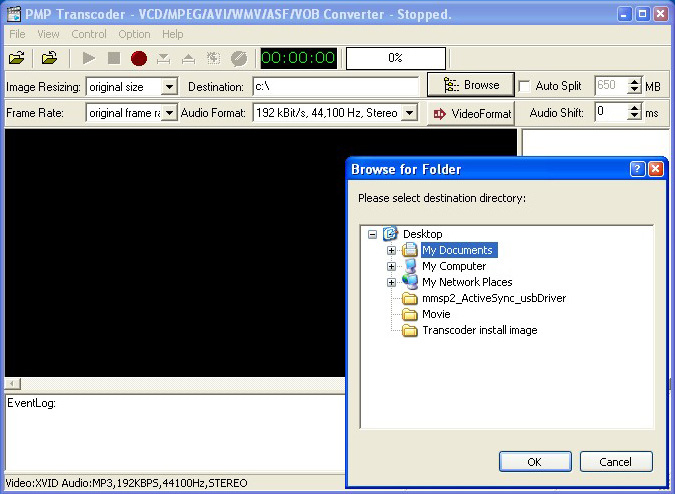
Task: Click the Movie folder icon
Action: (x=409, y=314)
